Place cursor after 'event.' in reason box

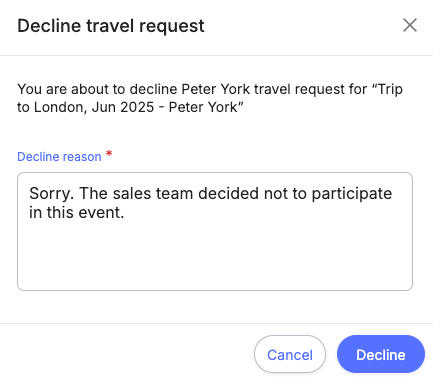coord(125,212)
